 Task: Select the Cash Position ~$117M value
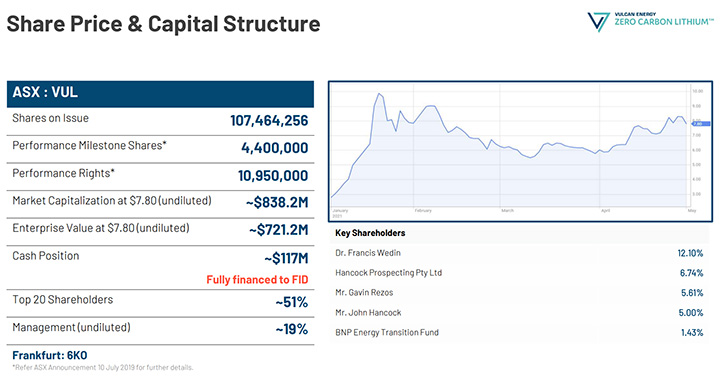tap(286, 258)
